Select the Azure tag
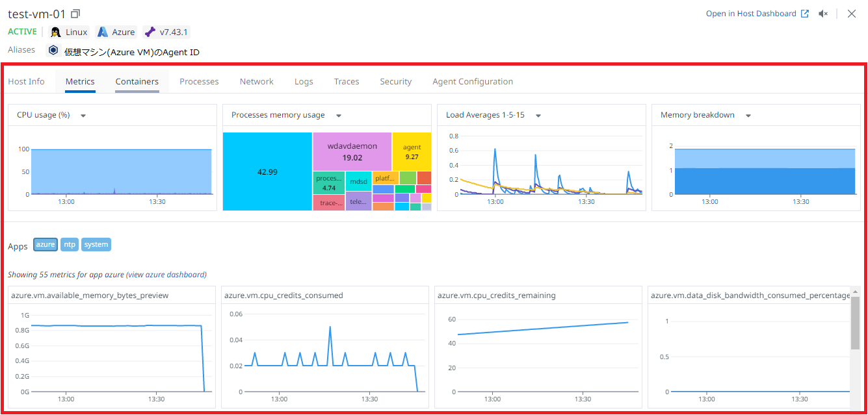This screenshot has width=868, height=415. click(x=116, y=32)
